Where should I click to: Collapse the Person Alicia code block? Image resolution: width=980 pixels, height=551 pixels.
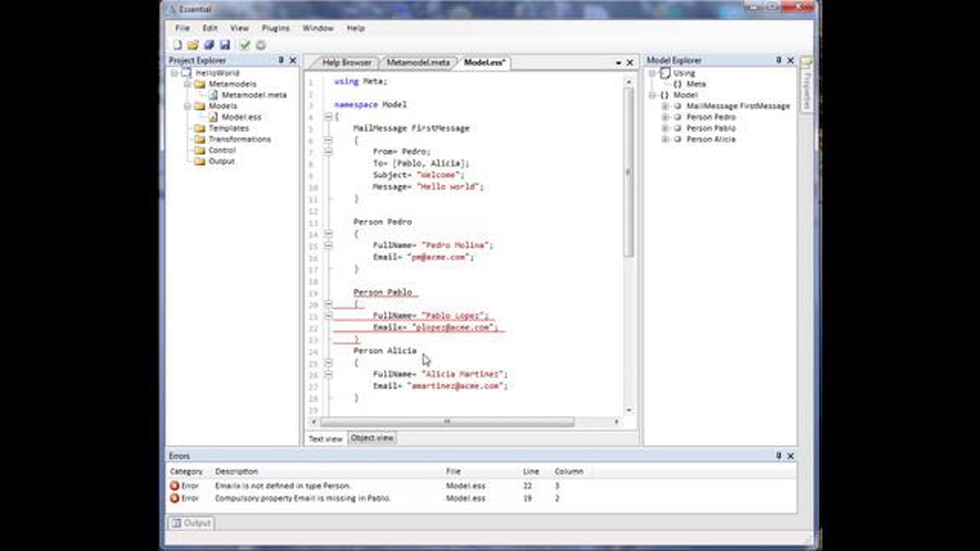click(328, 362)
